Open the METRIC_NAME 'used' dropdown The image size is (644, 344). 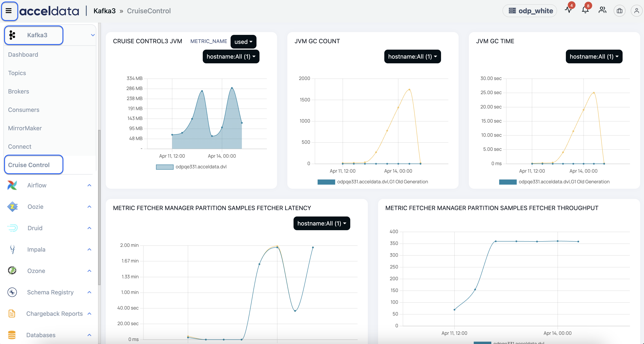click(243, 42)
